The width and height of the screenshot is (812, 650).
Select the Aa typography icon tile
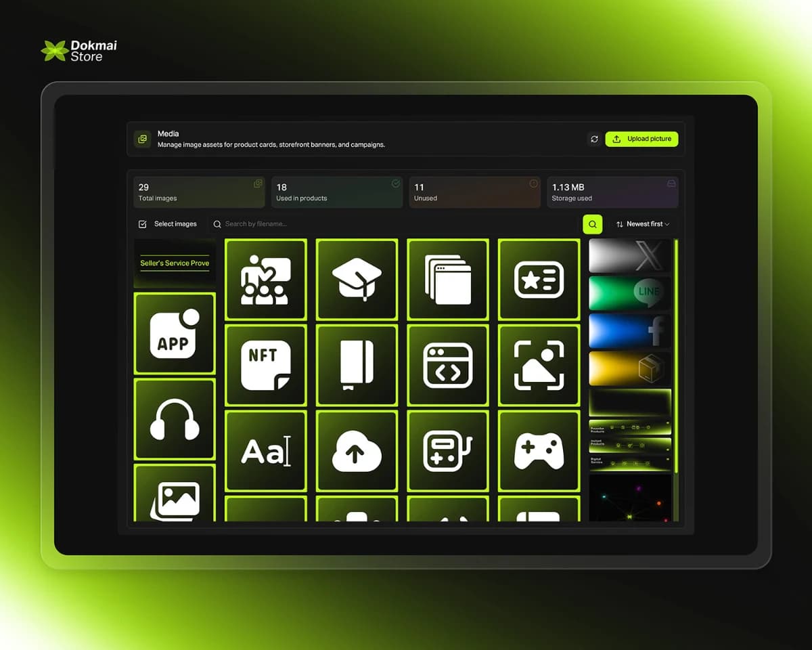266,450
